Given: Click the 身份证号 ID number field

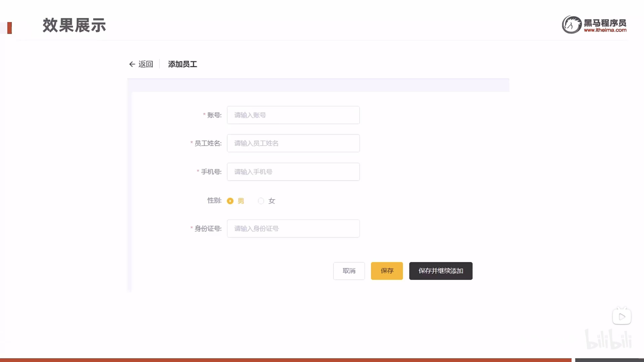Looking at the screenshot, I should [293, 228].
